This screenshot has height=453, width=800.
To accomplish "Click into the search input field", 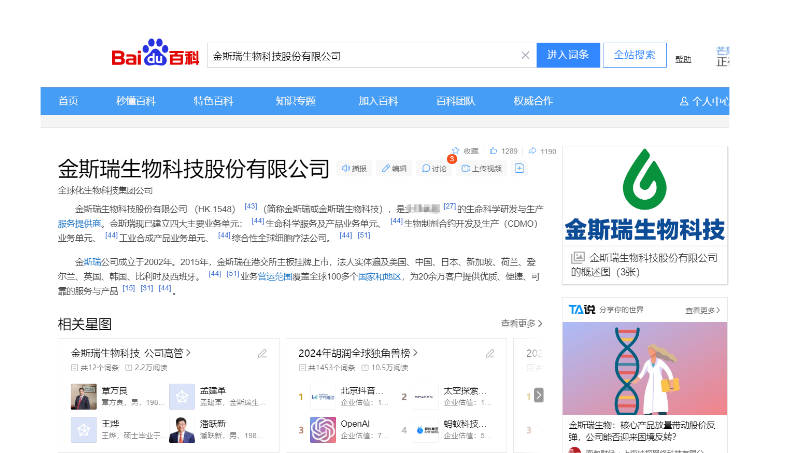I will tap(365, 56).
